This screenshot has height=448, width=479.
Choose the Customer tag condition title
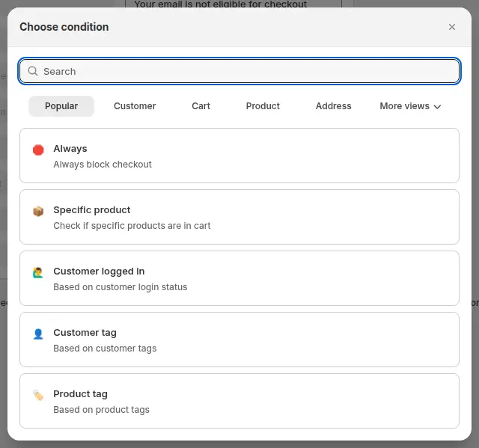[x=85, y=333]
